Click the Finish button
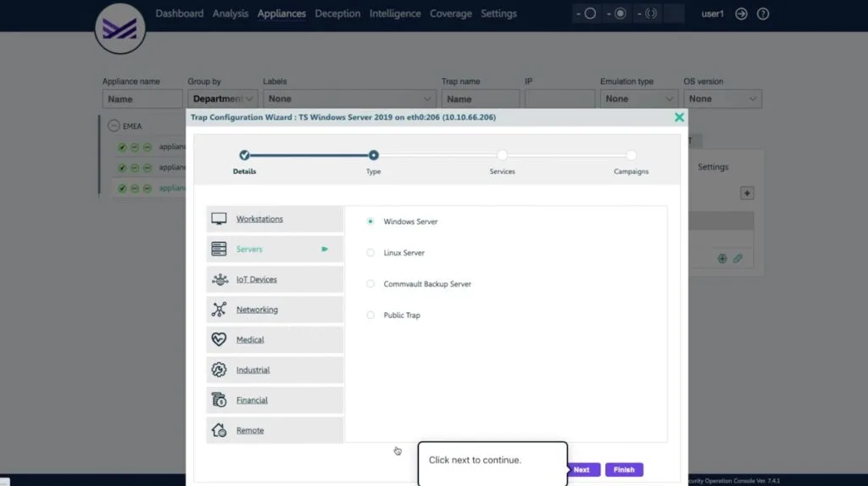The image size is (868, 486). [624, 469]
